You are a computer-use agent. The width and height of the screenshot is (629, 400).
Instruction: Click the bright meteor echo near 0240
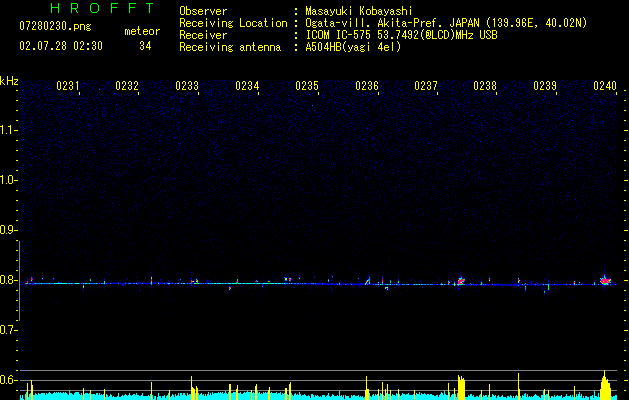tap(606, 280)
